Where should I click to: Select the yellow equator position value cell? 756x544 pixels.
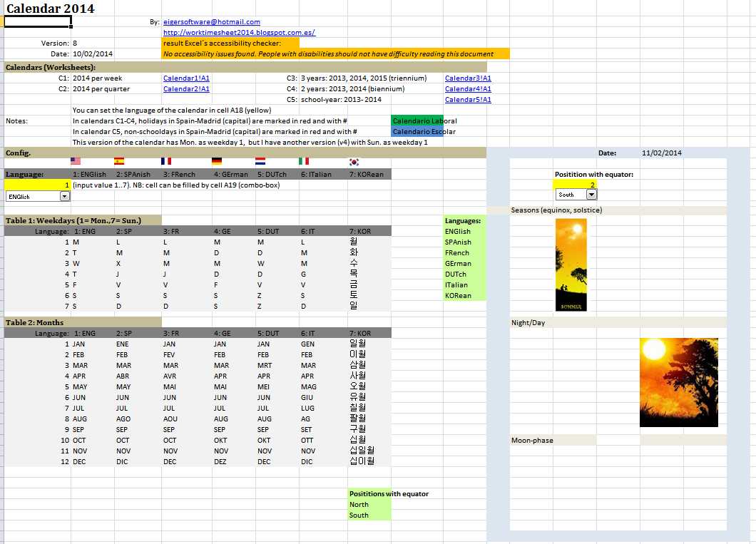tap(576, 185)
